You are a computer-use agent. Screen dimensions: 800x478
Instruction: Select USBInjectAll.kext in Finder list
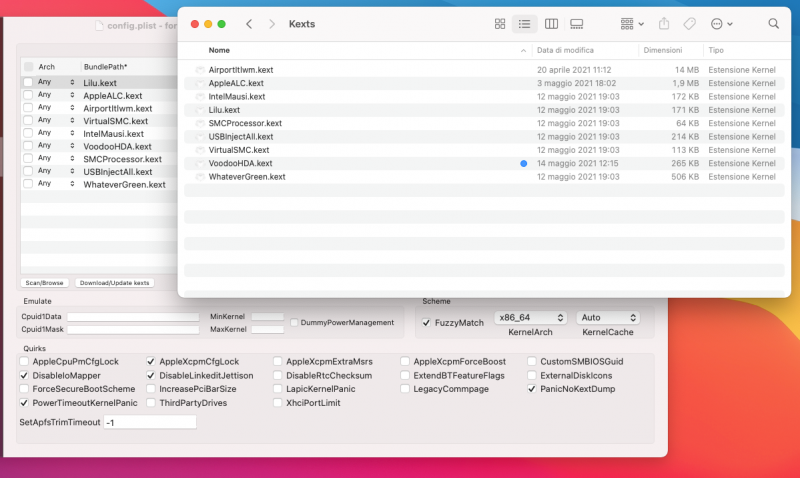pyautogui.click(x=484, y=136)
